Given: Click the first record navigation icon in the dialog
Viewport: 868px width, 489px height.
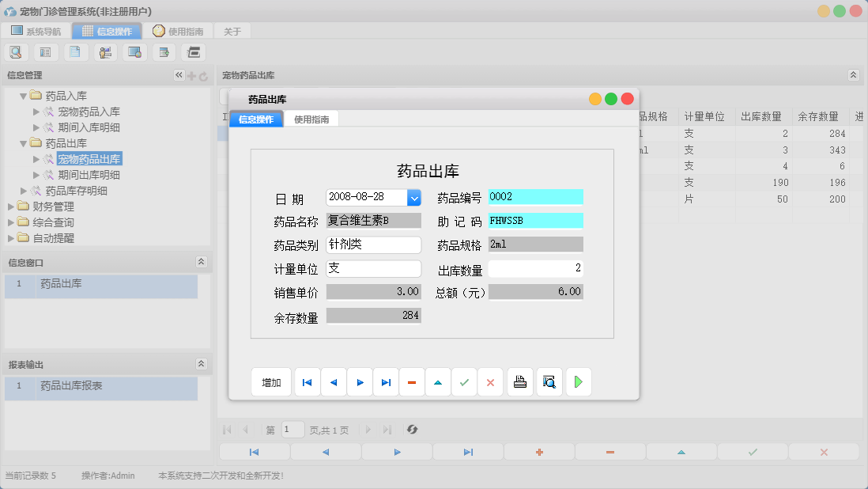Looking at the screenshot, I should (307, 381).
